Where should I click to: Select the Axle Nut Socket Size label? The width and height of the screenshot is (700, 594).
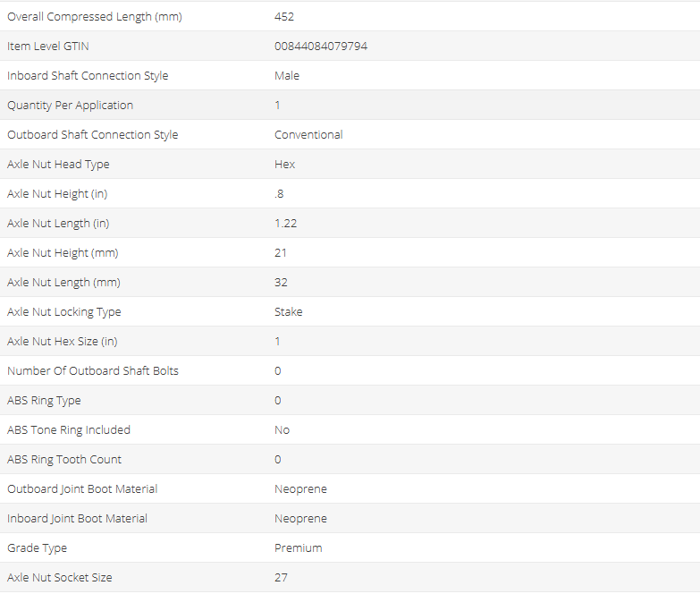click(x=60, y=578)
